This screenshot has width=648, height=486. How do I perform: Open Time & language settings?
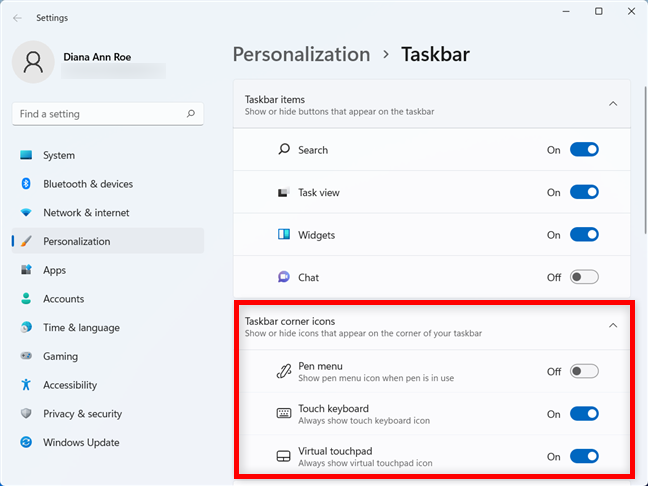(x=81, y=328)
